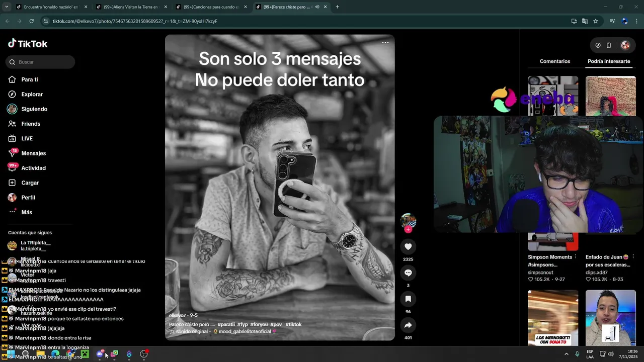644x362 pixels.
Task: Show hidden system tray icons chevron
Action: click(566, 354)
